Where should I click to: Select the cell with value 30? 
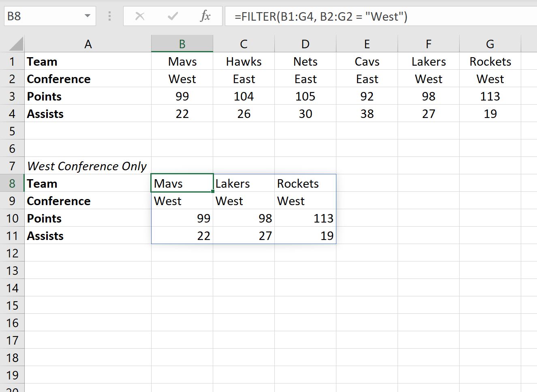pos(306,114)
